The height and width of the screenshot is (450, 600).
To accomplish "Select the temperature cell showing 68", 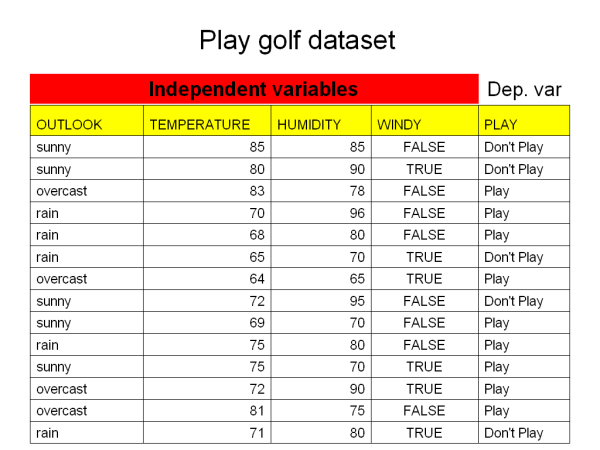I will (257, 235).
